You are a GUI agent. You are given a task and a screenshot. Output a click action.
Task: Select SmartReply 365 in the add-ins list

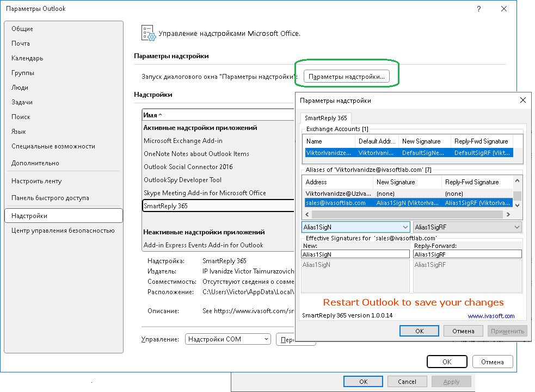point(218,206)
